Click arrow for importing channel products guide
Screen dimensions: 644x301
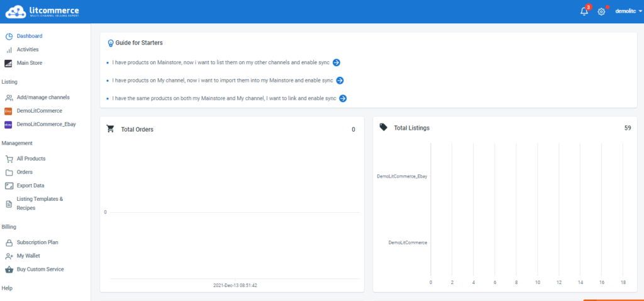340,81
